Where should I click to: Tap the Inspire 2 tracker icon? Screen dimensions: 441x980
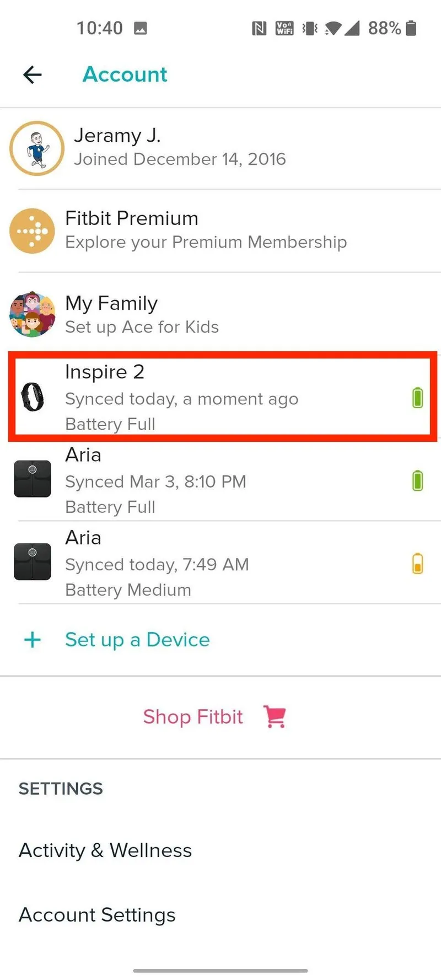(33, 397)
